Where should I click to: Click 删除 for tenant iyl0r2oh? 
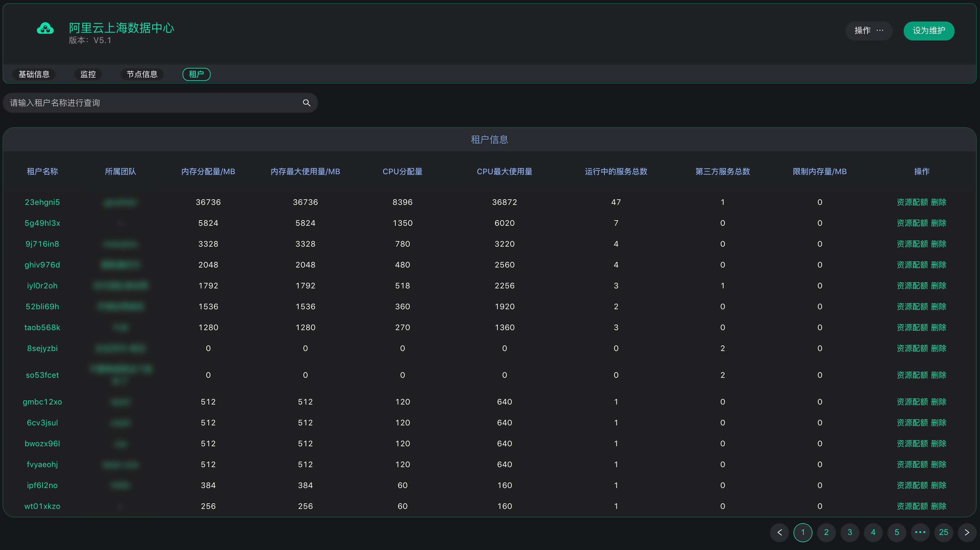939,286
